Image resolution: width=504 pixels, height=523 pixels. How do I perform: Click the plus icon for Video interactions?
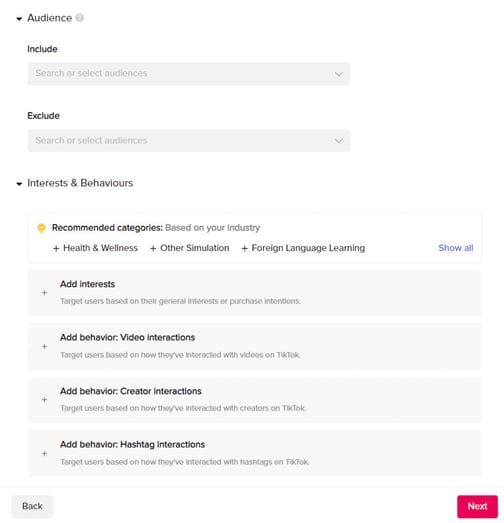pos(44,347)
